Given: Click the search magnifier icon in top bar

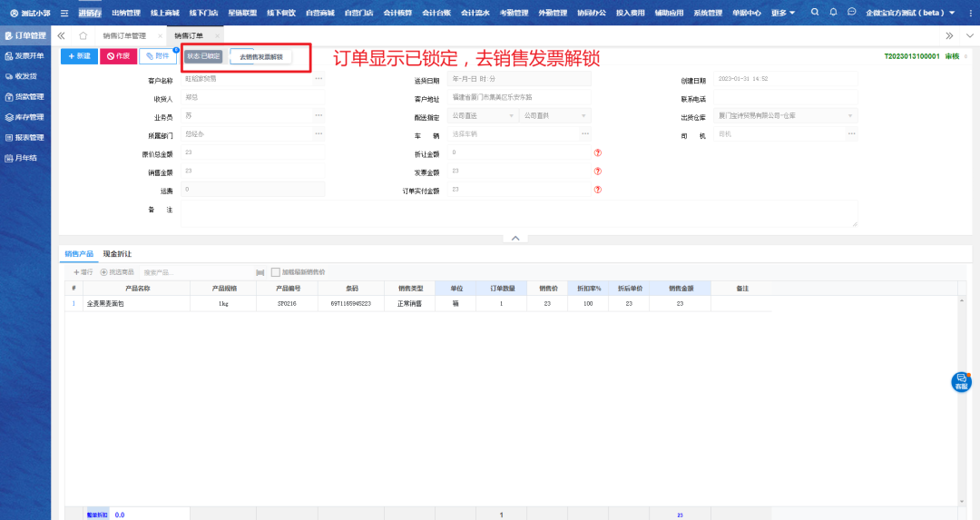Looking at the screenshot, I should pyautogui.click(x=814, y=13).
